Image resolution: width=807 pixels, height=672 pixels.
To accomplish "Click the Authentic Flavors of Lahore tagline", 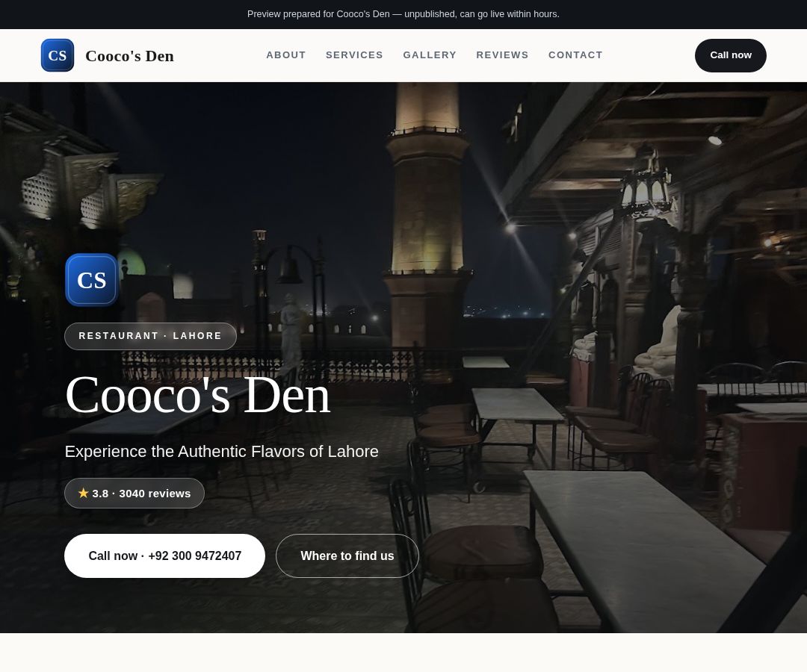I will [x=222, y=452].
